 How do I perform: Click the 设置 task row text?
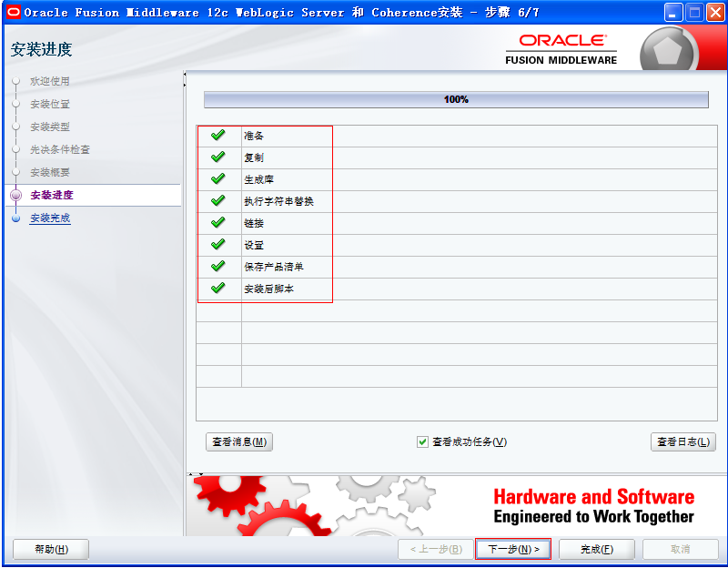[254, 245]
